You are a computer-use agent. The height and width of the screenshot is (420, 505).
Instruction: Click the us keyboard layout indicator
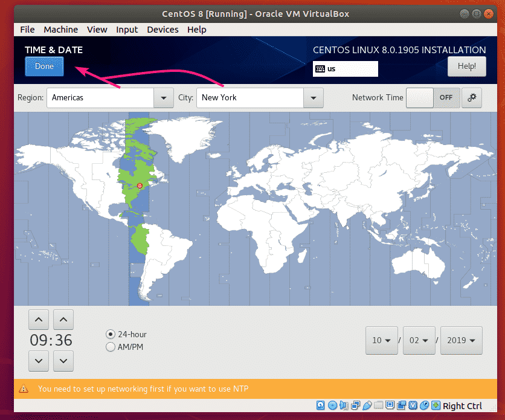point(346,69)
